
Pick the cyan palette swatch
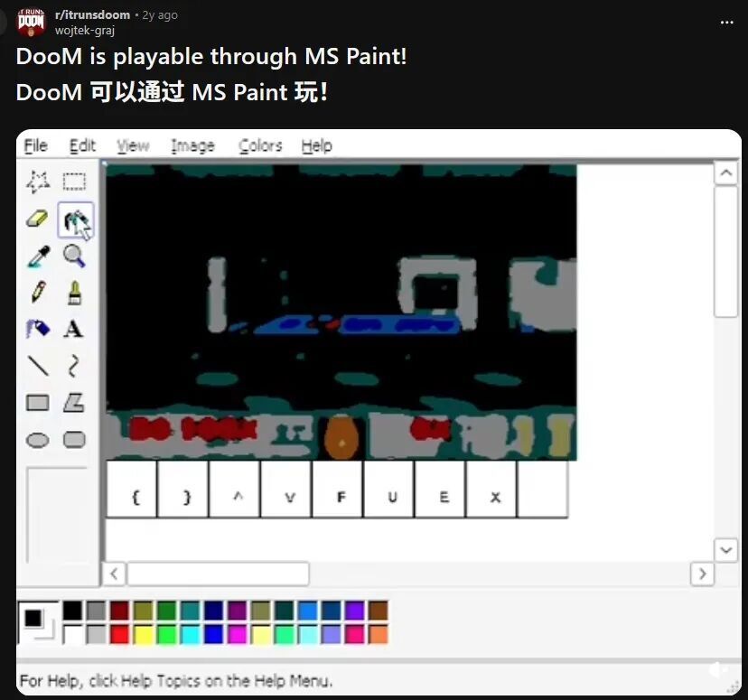(x=191, y=634)
